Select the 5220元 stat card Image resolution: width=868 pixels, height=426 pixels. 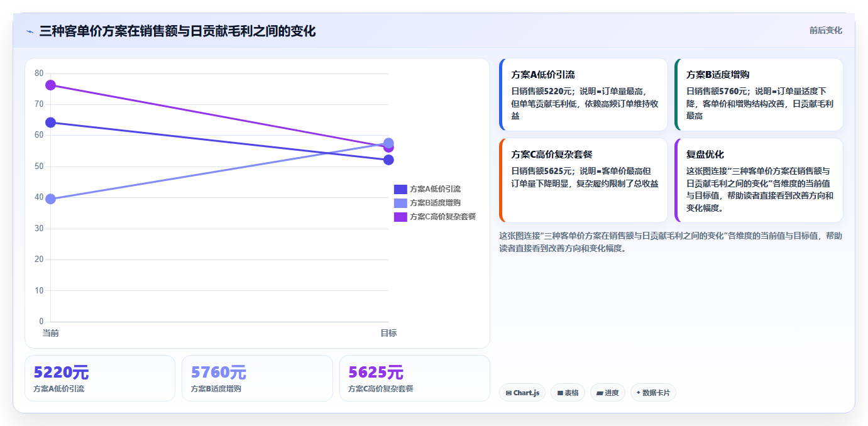click(100, 378)
